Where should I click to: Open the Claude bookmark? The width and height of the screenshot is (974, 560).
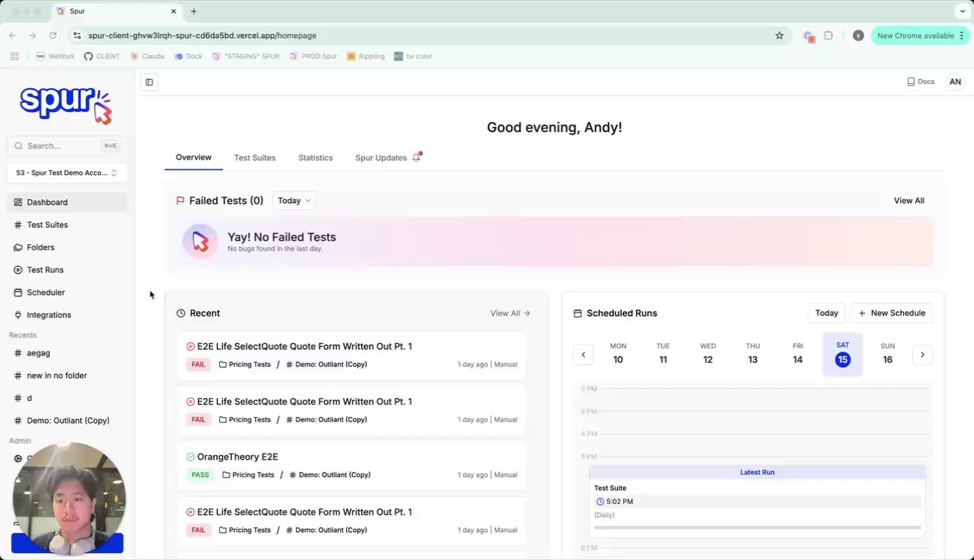coord(148,56)
